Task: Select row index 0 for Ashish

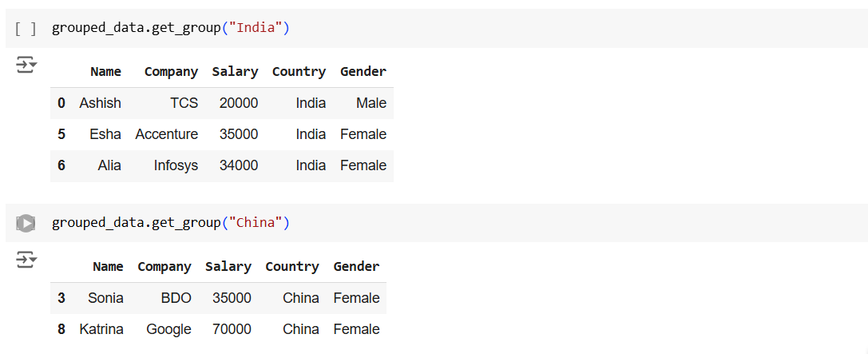Action: pos(61,103)
